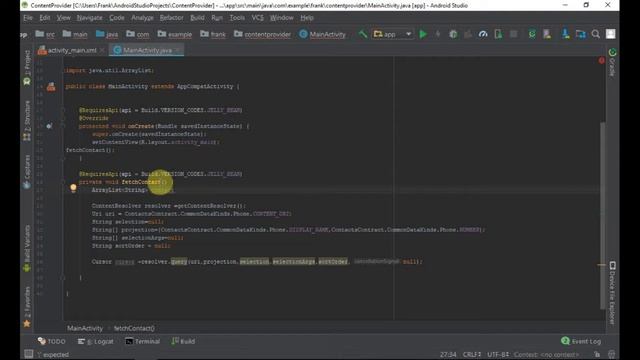Screen dimensions: 640x360
Task: Close the MainActivity.java tab
Action: [178, 50]
